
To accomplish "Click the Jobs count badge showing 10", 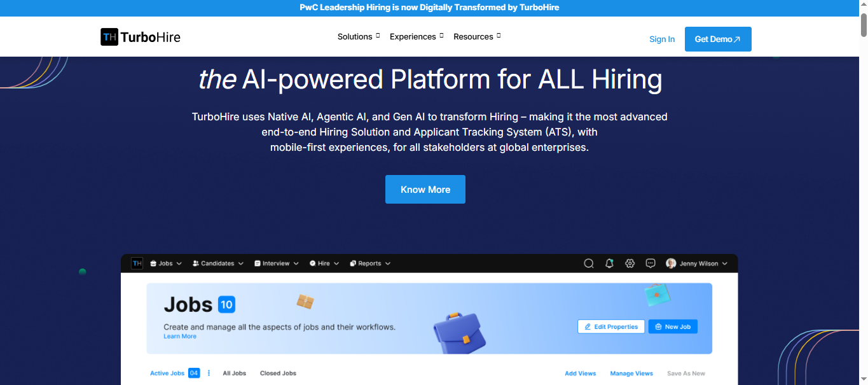I will click(x=226, y=304).
